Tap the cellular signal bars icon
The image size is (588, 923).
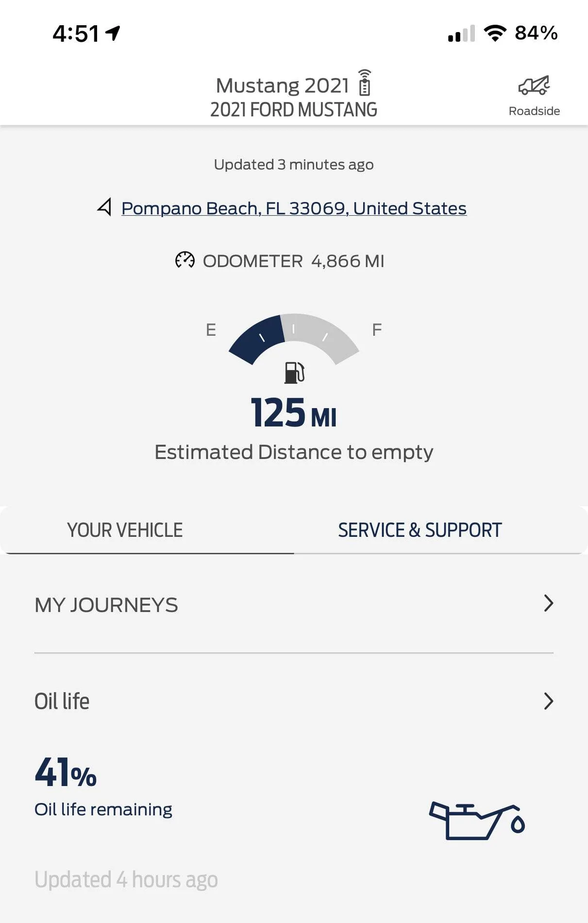point(461,34)
